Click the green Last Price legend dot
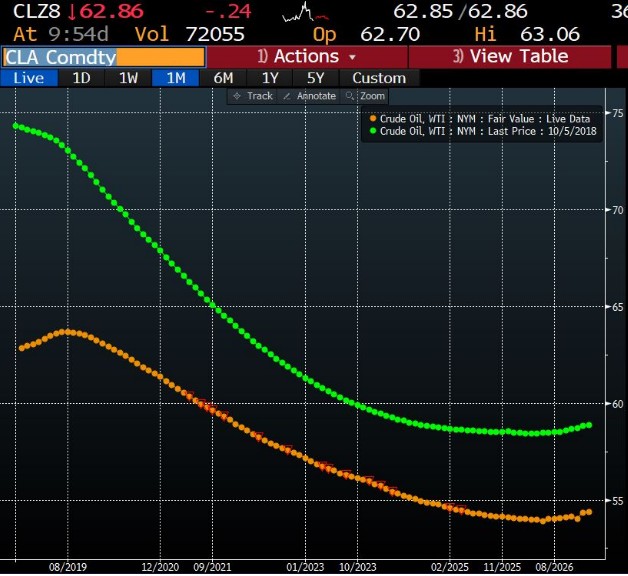This screenshot has width=628, height=576. [373, 130]
